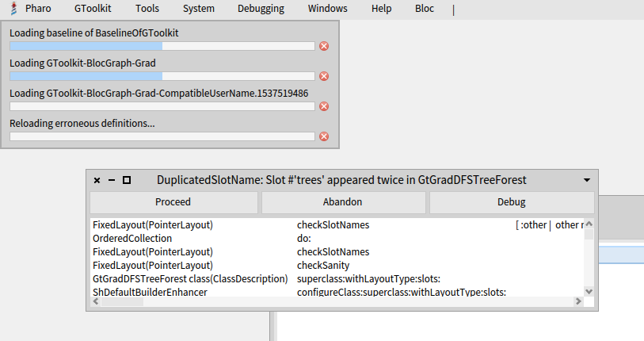Click the Debug button
This screenshot has height=341, width=644.
(x=512, y=202)
